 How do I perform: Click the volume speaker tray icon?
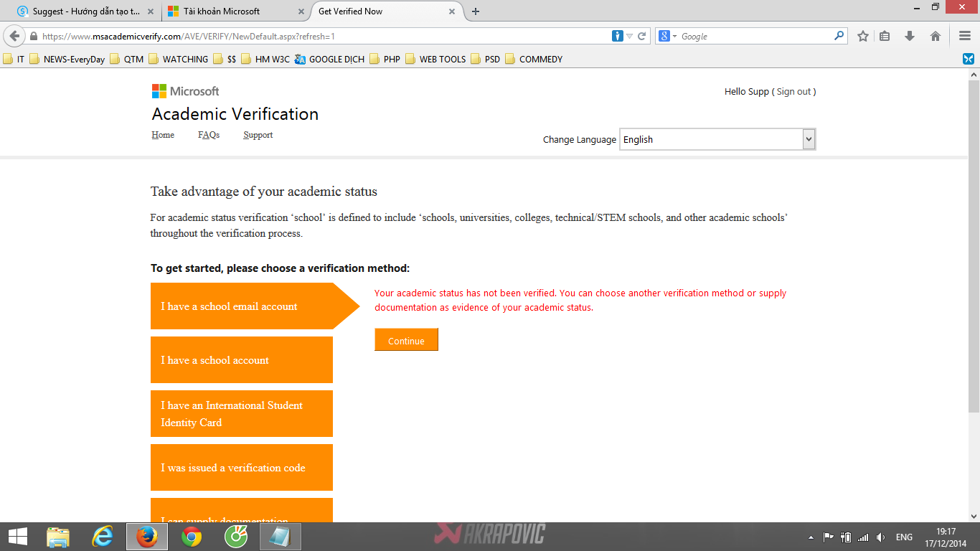[880, 537]
